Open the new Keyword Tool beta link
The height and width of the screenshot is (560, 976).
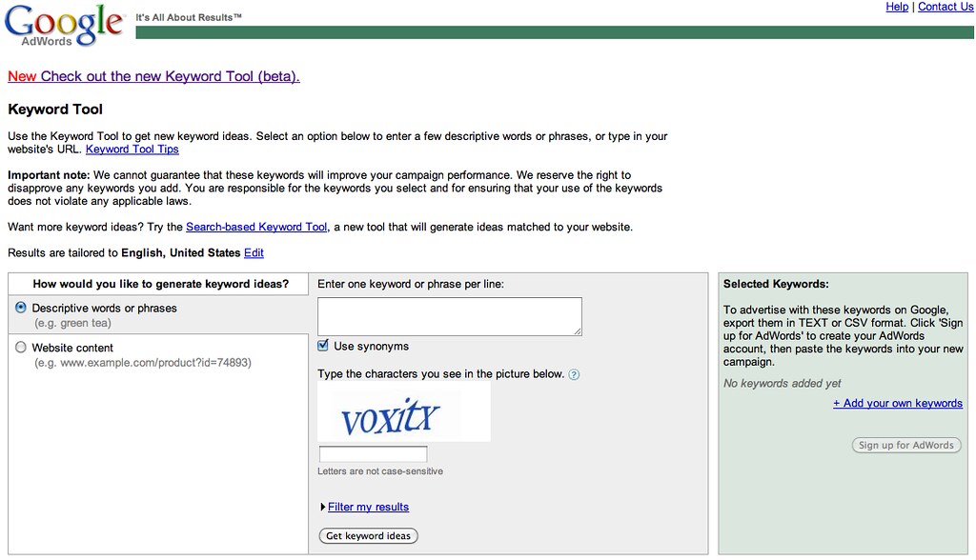pos(153,76)
